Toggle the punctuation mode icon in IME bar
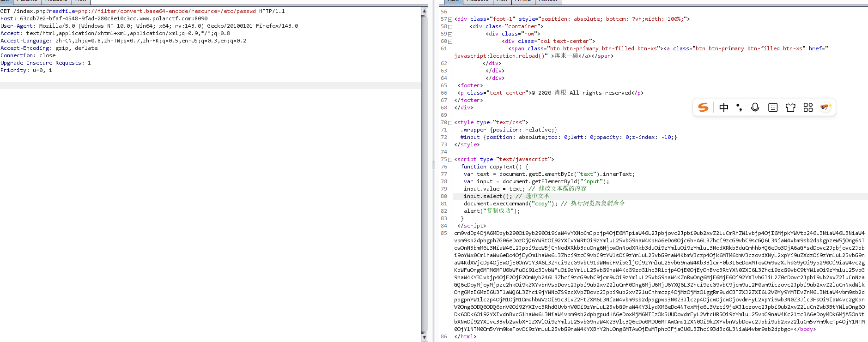This screenshot has width=868, height=342. [x=739, y=108]
